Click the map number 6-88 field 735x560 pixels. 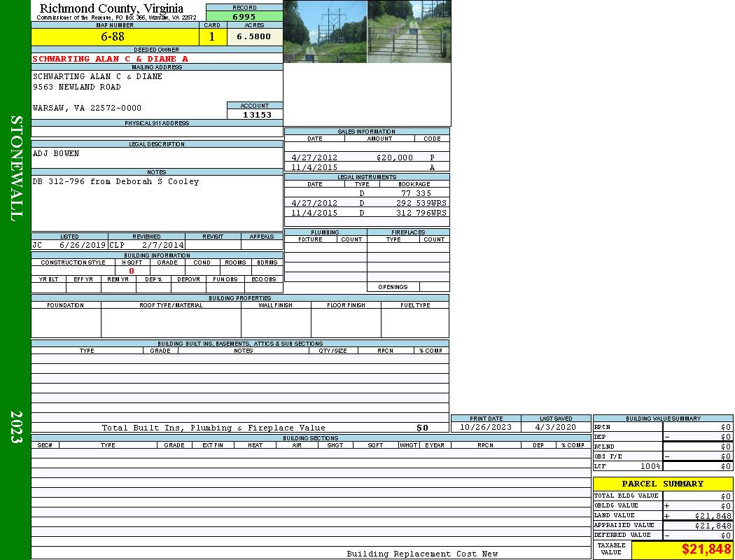click(x=113, y=36)
